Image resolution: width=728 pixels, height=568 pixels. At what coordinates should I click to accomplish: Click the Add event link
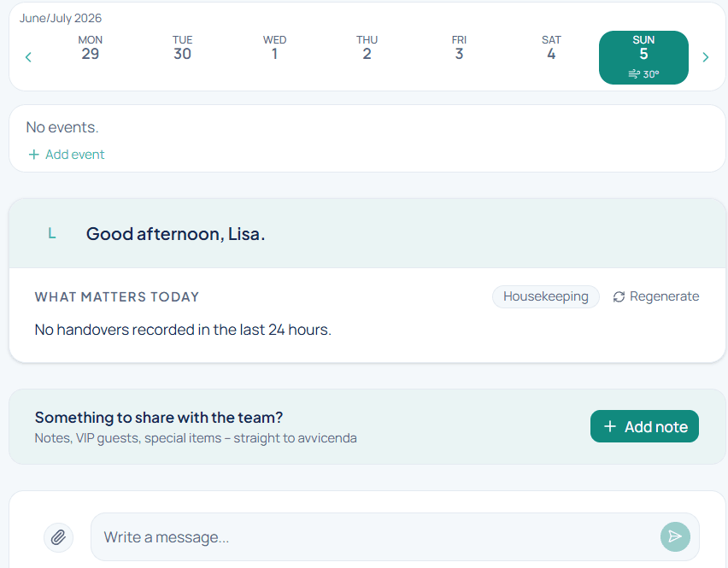pos(67,155)
